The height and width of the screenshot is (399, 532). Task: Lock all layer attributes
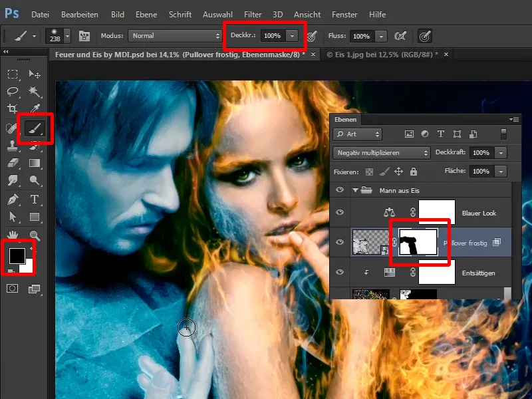[x=413, y=172]
